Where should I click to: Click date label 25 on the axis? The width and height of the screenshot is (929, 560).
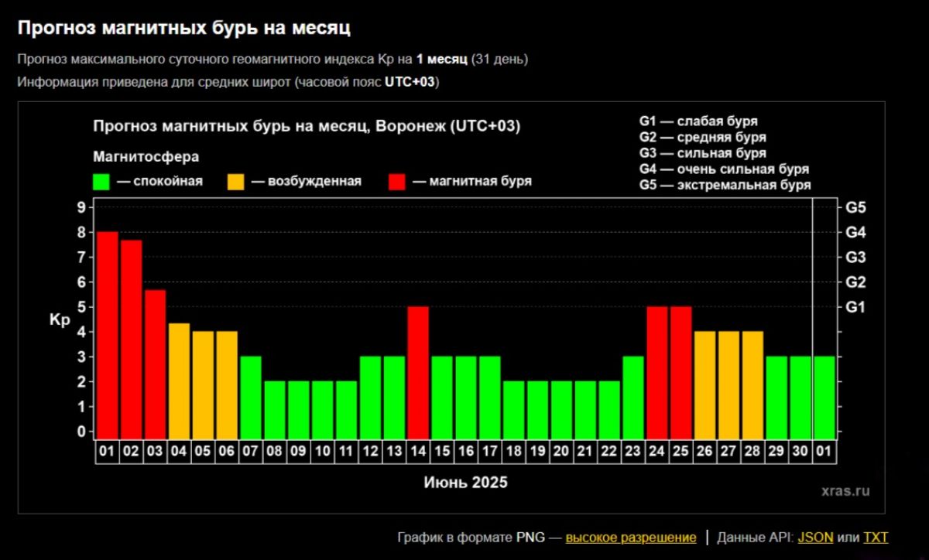(681, 452)
